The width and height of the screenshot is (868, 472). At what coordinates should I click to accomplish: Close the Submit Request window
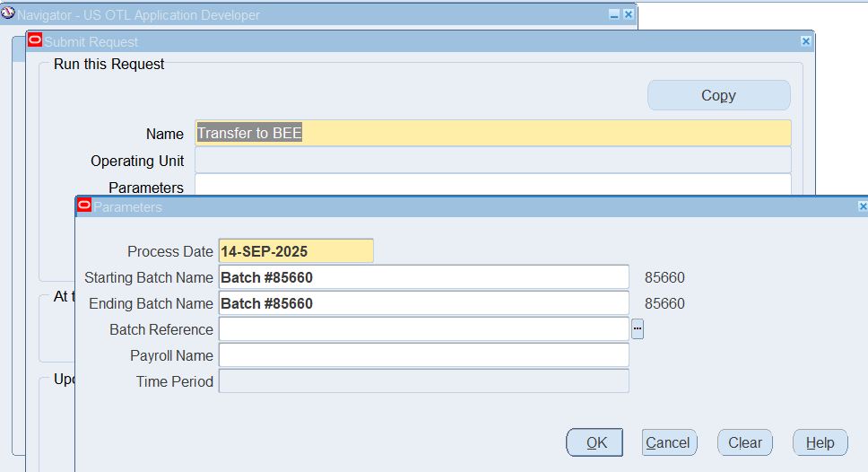[x=805, y=41]
